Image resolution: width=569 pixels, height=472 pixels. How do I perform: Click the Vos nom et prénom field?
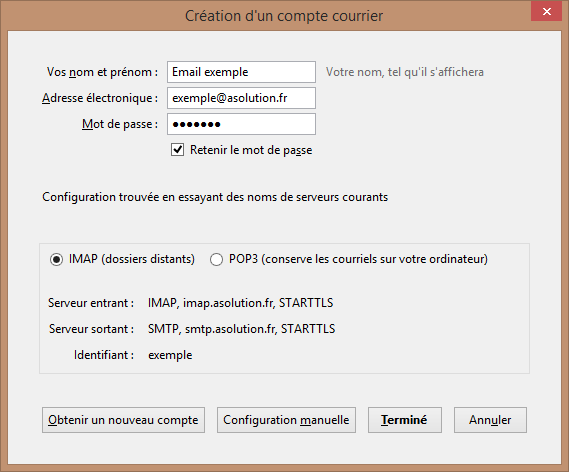[241, 72]
